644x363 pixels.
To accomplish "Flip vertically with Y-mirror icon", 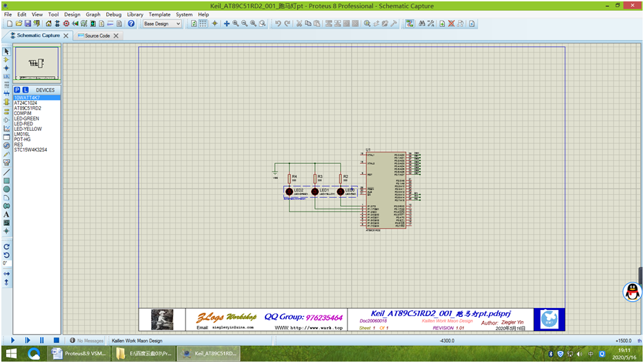I will [x=7, y=282].
